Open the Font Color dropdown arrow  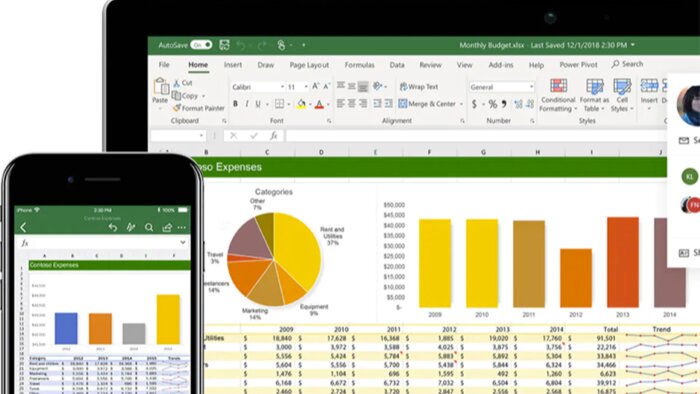pyautogui.click(x=328, y=105)
